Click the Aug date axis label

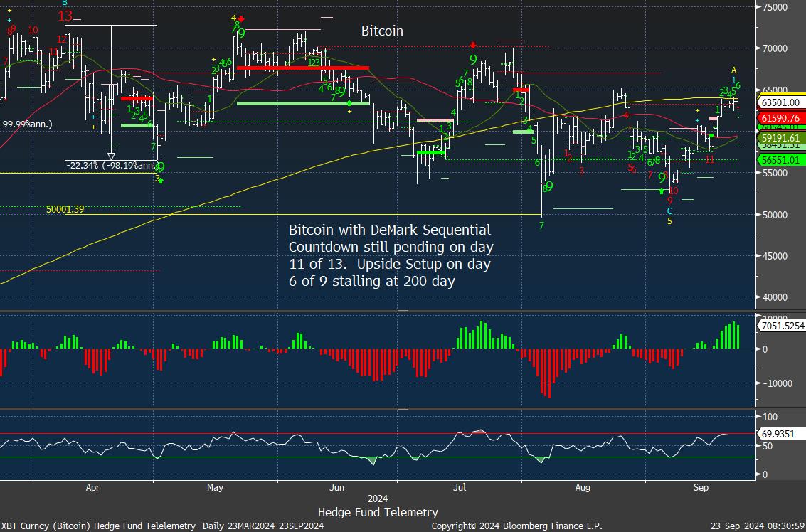click(583, 486)
